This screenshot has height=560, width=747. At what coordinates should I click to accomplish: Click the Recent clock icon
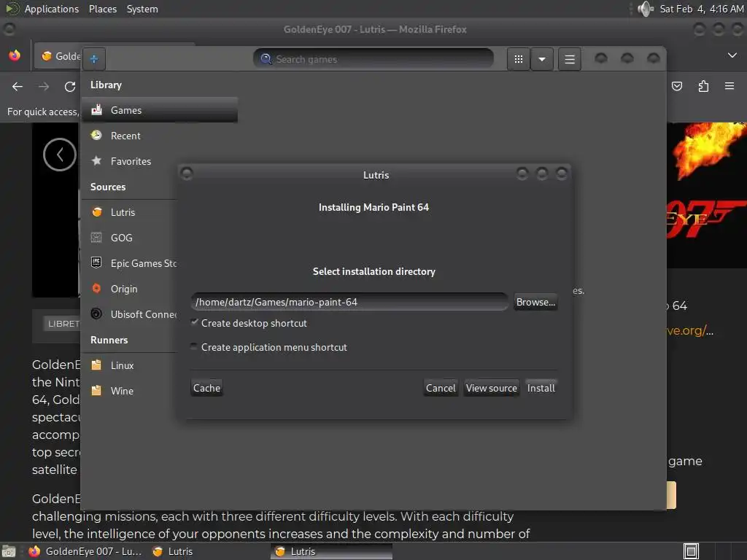click(97, 135)
